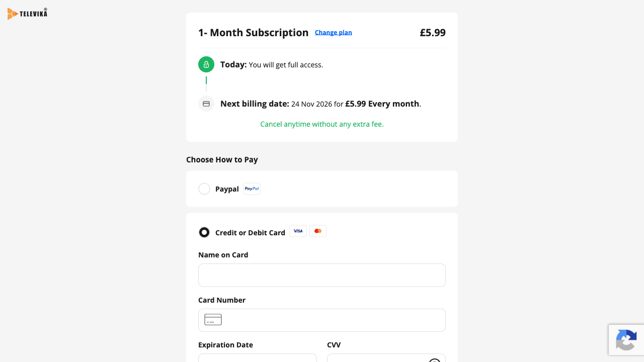
Task: Click the Paypal option label
Action: click(x=227, y=189)
